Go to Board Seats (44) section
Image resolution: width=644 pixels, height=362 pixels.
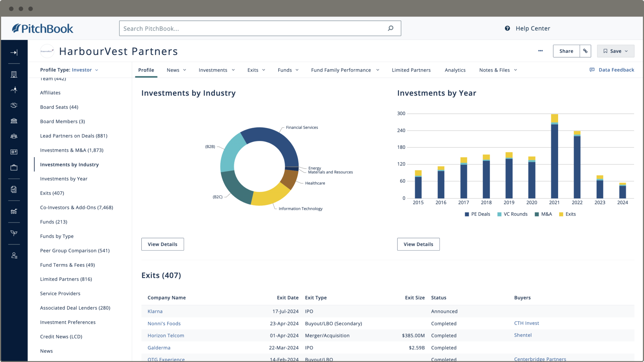59,107
